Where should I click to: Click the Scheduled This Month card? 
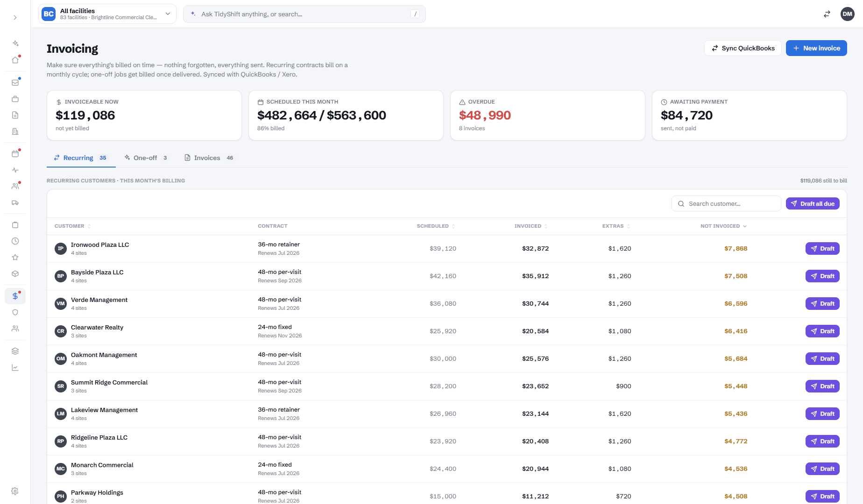346,115
